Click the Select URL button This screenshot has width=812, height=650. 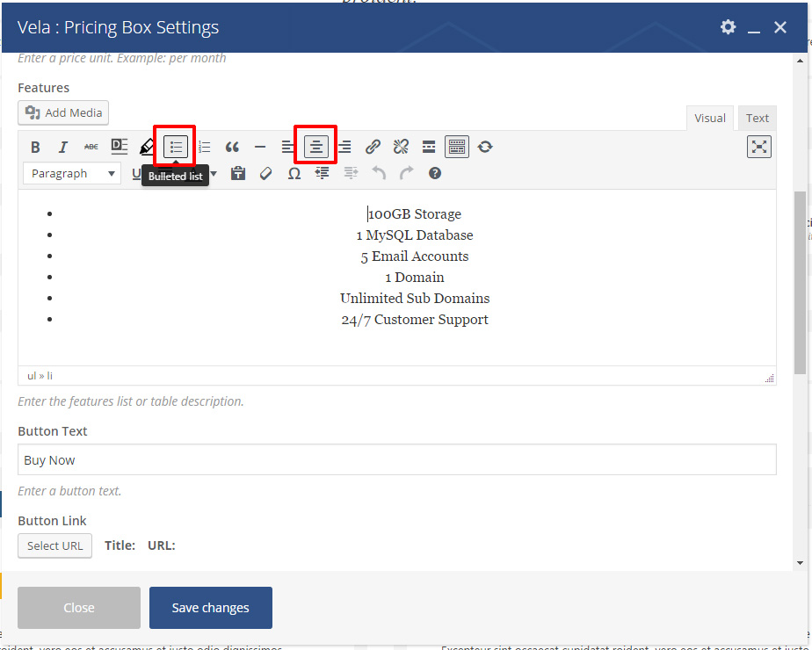click(54, 545)
